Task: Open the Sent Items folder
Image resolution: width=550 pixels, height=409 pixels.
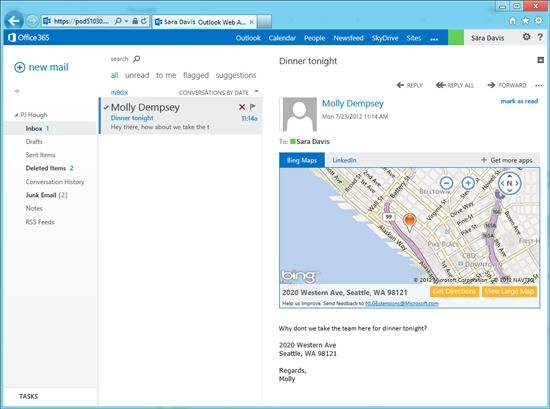Action: point(40,155)
